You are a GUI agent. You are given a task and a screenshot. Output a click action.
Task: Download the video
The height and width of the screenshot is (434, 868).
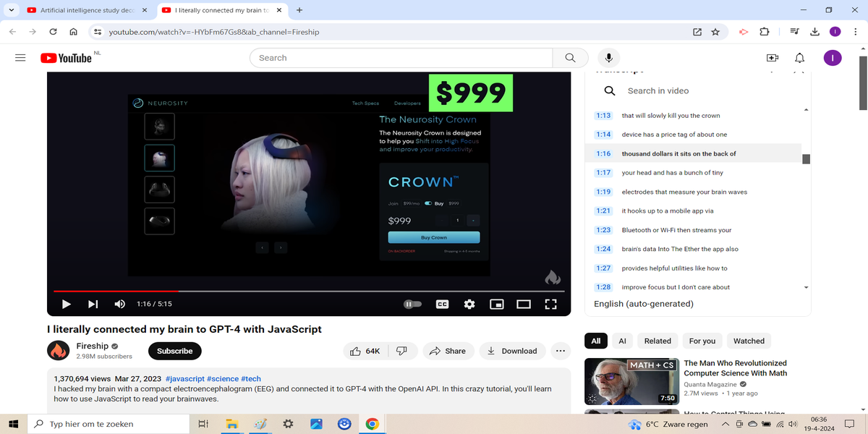pyautogui.click(x=512, y=351)
